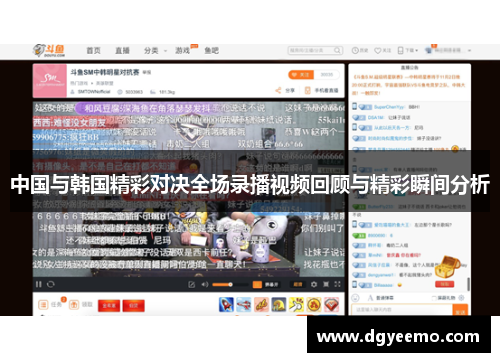This screenshot has width=500, height=362.
Task: Expand the user account dropdown arrow
Action: click(x=469, y=51)
